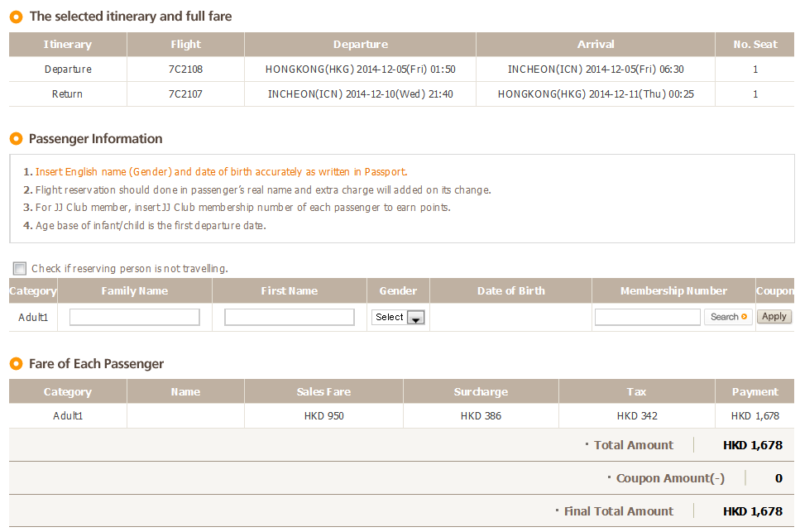Tick the 'reserving person is not travelling' checkbox
800x532 pixels.
[x=20, y=268]
